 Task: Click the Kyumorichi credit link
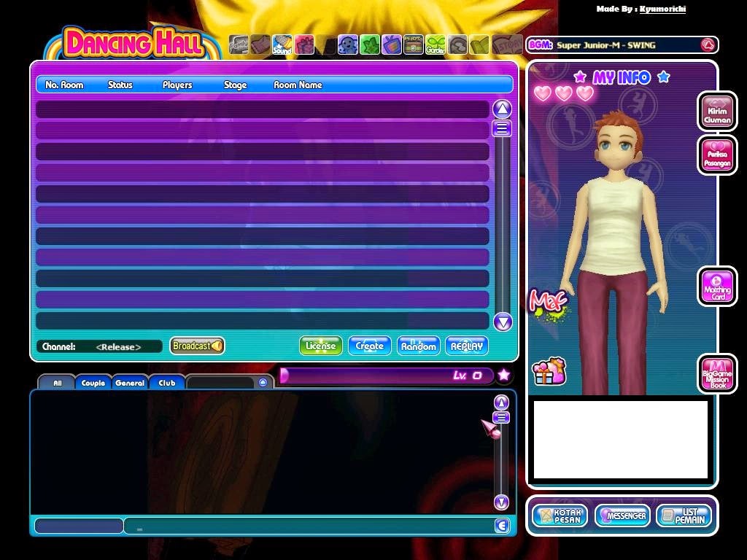pyautogui.click(x=662, y=9)
